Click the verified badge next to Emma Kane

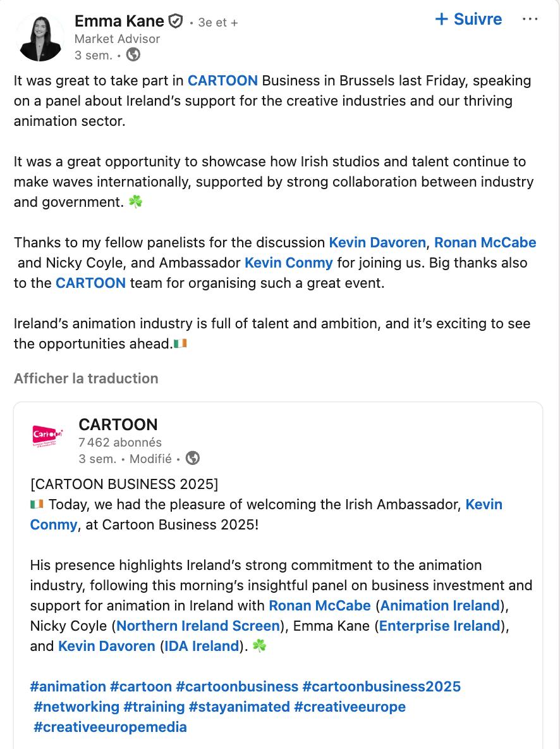(x=175, y=22)
